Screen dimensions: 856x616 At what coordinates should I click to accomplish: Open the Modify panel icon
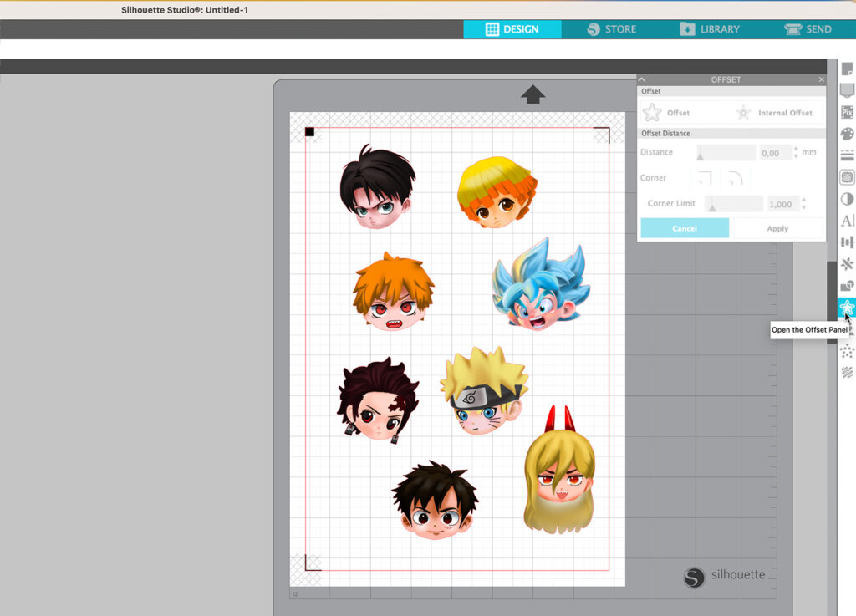847,286
